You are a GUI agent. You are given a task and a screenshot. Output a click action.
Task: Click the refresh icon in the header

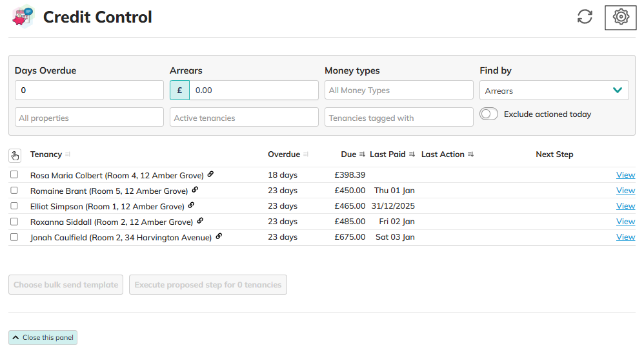point(585,17)
